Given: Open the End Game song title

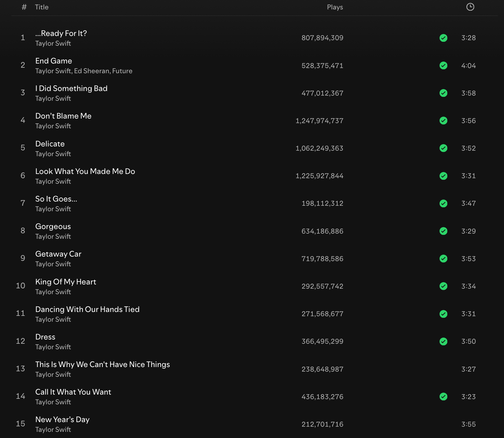Looking at the screenshot, I should pyautogui.click(x=53, y=61).
